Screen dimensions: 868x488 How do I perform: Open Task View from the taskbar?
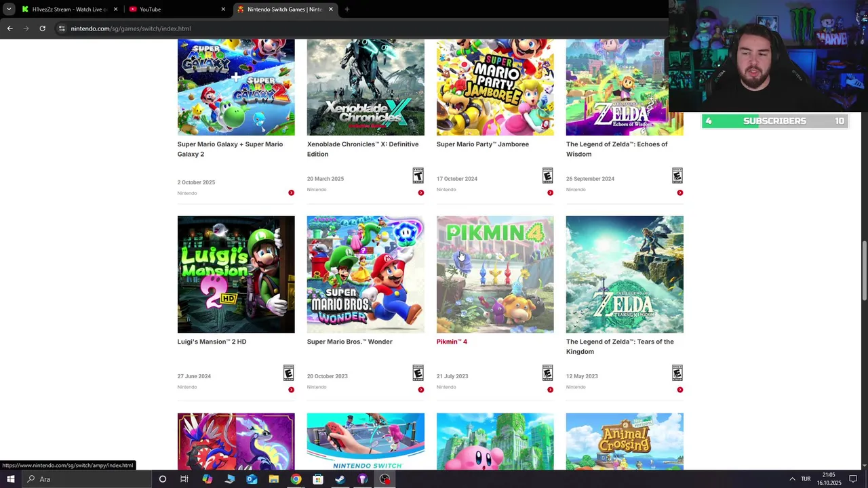[184, 479]
